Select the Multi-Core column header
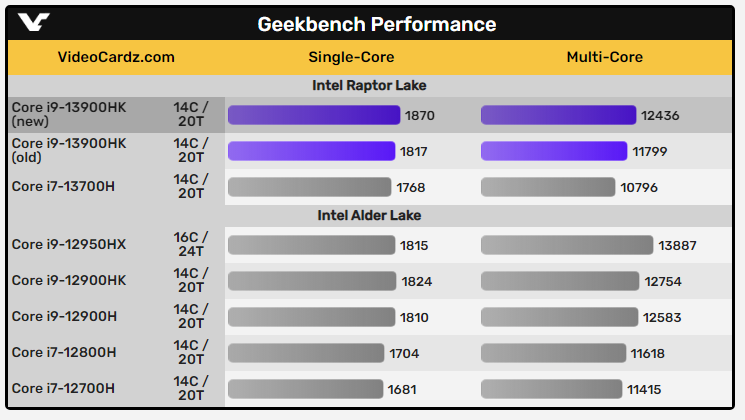The height and width of the screenshot is (420, 745). 604,57
